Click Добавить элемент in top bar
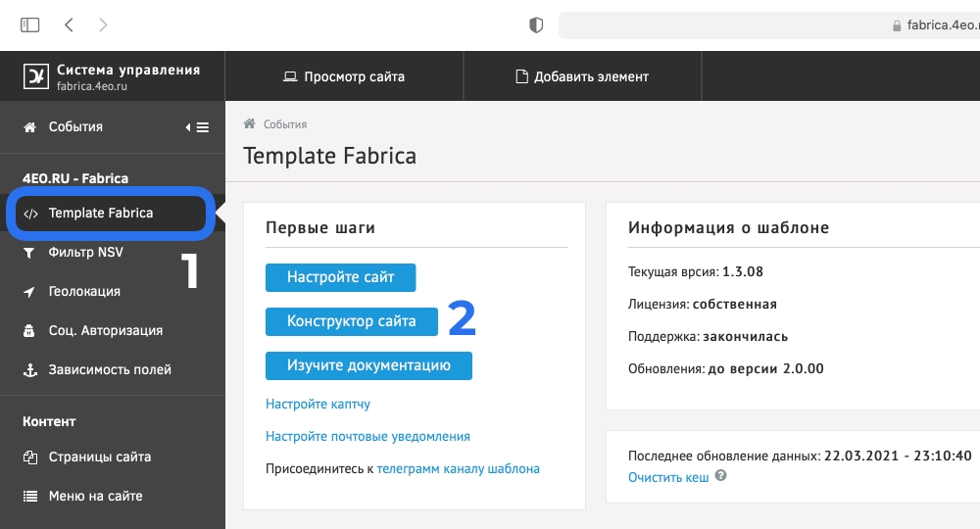 [x=582, y=76]
